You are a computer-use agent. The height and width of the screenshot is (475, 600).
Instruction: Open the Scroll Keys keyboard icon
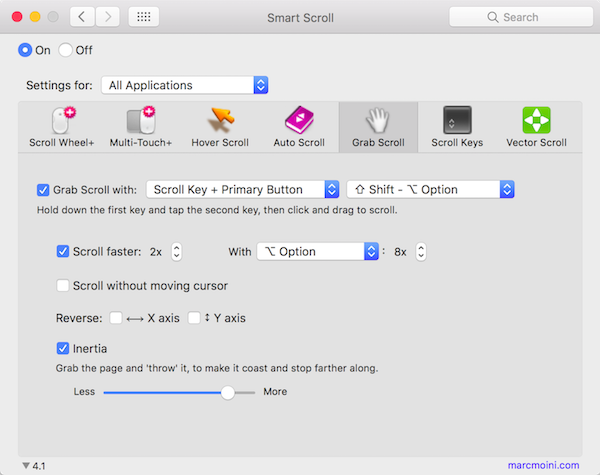(x=457, y=121)
